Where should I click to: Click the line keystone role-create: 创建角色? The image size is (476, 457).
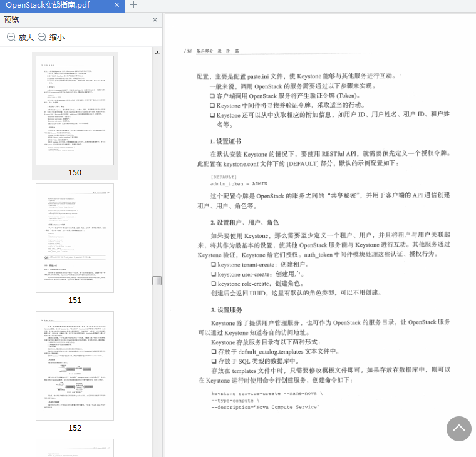tap(257, 284)
